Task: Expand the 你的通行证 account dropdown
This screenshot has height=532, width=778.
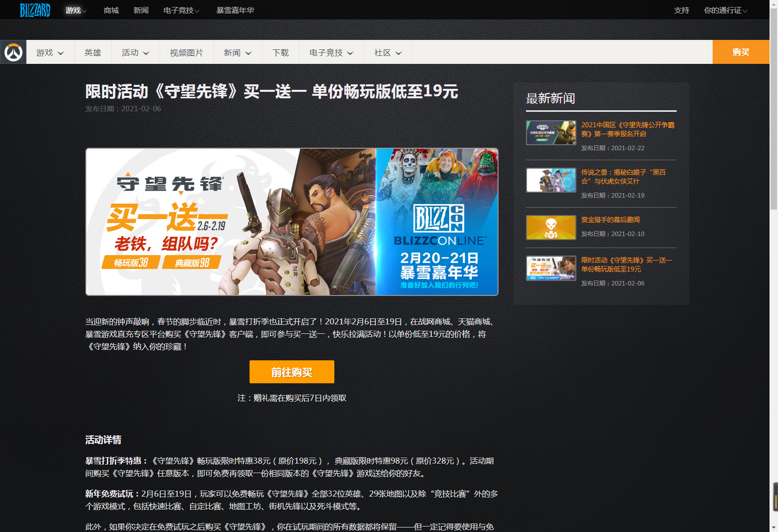Action: (726, 10)
